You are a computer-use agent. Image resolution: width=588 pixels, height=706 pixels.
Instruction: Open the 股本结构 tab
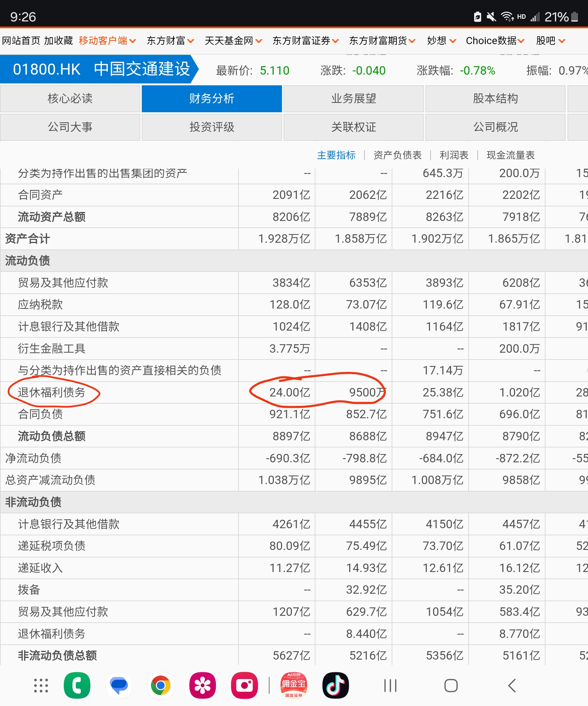tap(496, 99)
